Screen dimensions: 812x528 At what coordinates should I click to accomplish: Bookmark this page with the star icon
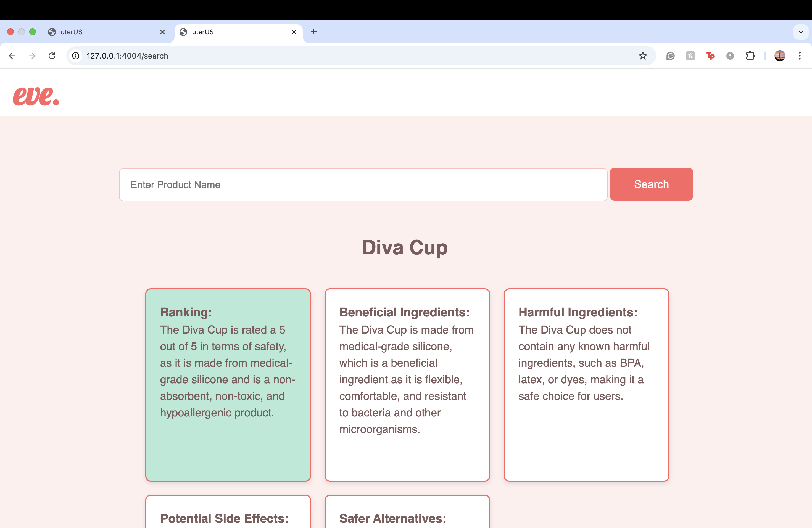(x=643, y=56)
